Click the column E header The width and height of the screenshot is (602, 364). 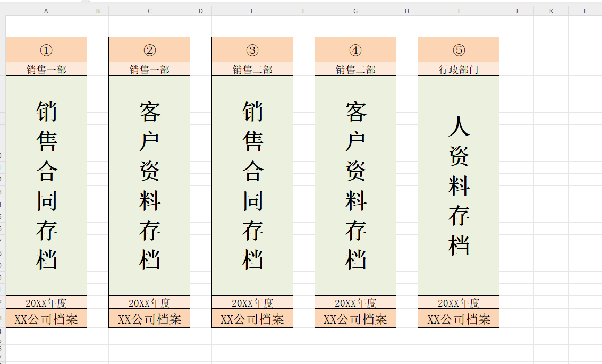(252, 11)
